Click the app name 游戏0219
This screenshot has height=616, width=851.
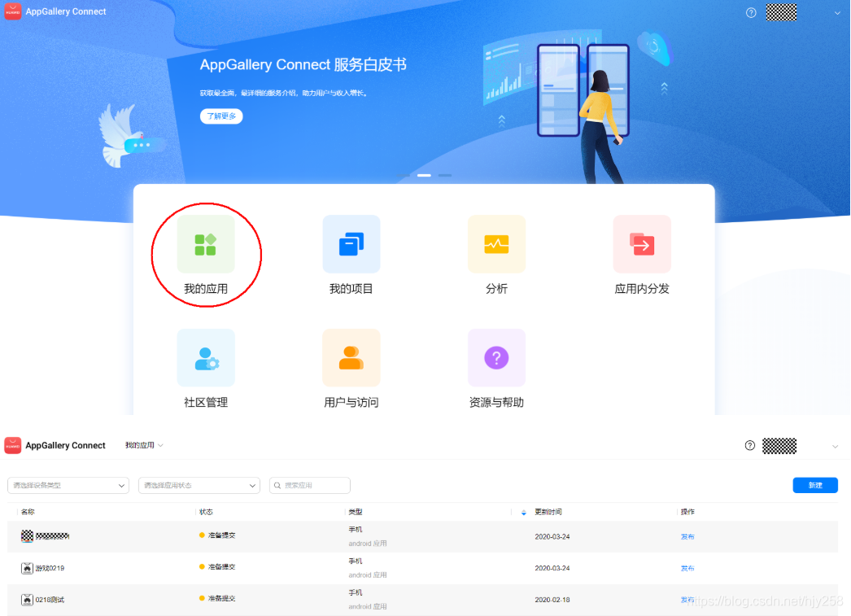tap(50, 568)
